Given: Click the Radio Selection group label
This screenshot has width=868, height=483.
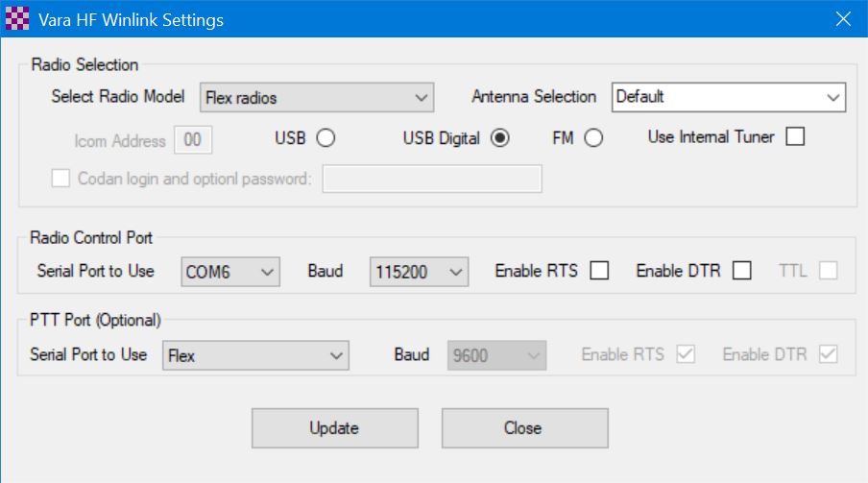Looking at the screenshot, I should tap(84, 64).
